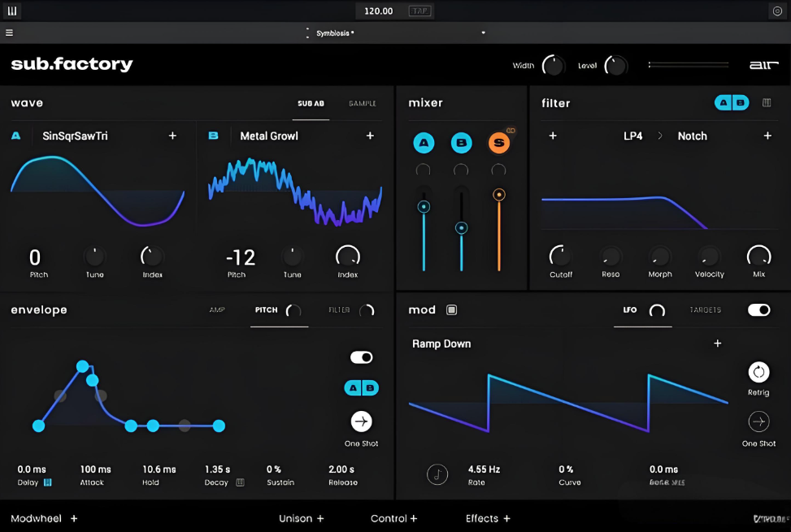The height and width of the screenshot is (532, 791).
Task: Click mixer A level fader handle
Action: point(424,206)
